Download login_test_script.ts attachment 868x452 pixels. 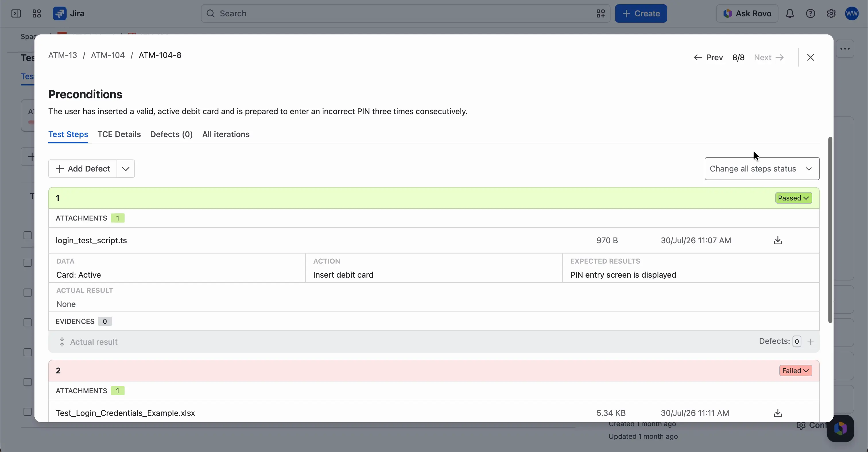[x=778, y=240]
